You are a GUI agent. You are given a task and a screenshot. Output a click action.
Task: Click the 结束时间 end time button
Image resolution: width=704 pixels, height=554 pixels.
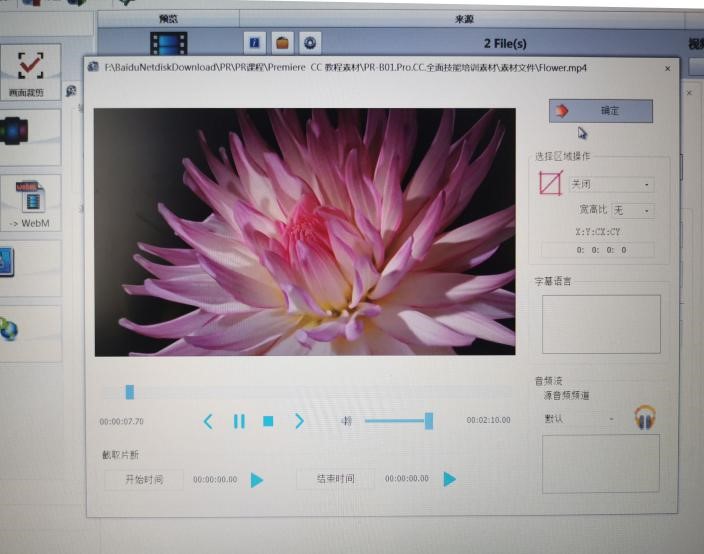337,479
